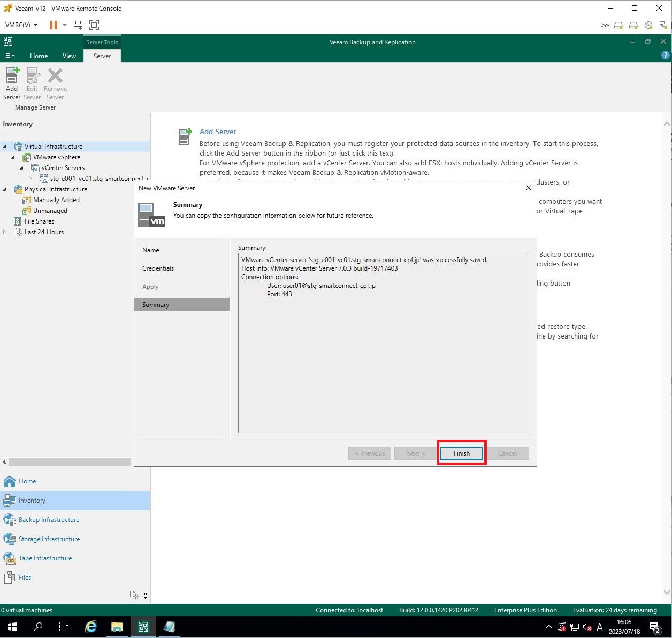Open Backup Infrastructure navigation pane
The height and width of the screenshot is (638, 672).
tap(75, 520)
